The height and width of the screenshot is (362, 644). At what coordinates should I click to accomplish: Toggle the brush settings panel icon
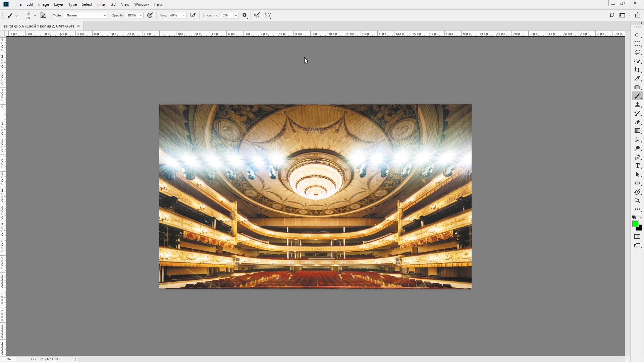click(x=43, y=15)
